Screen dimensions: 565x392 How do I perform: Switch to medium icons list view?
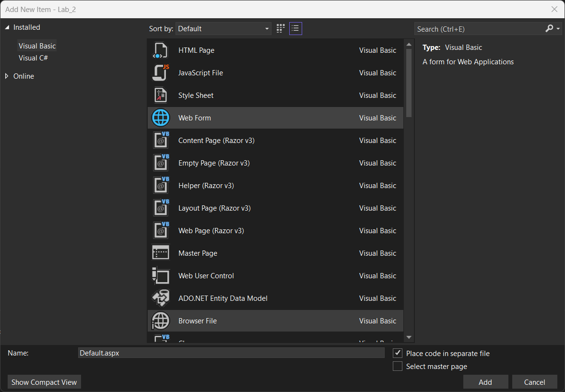[x=295, y=28]
